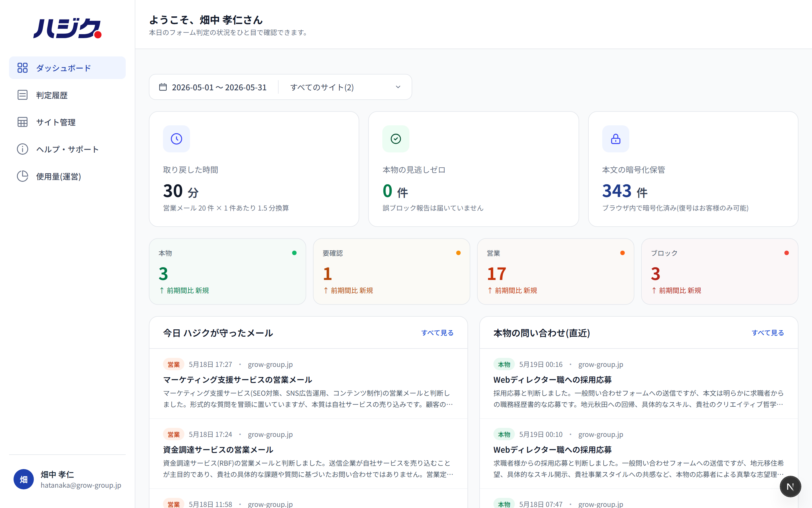
Task: Click すべて見る in 本物の問い合わせ(直近)
Action: 768,333
